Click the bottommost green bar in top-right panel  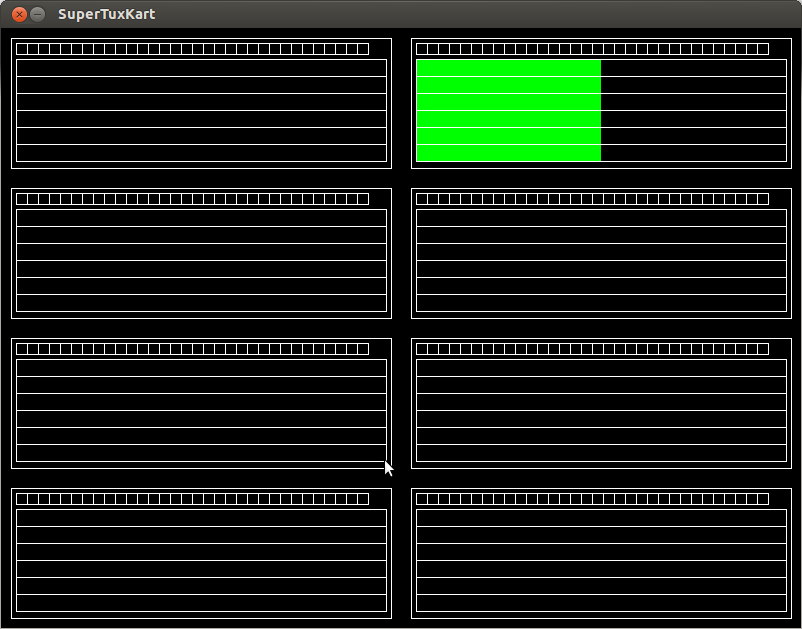coord(508,153)
